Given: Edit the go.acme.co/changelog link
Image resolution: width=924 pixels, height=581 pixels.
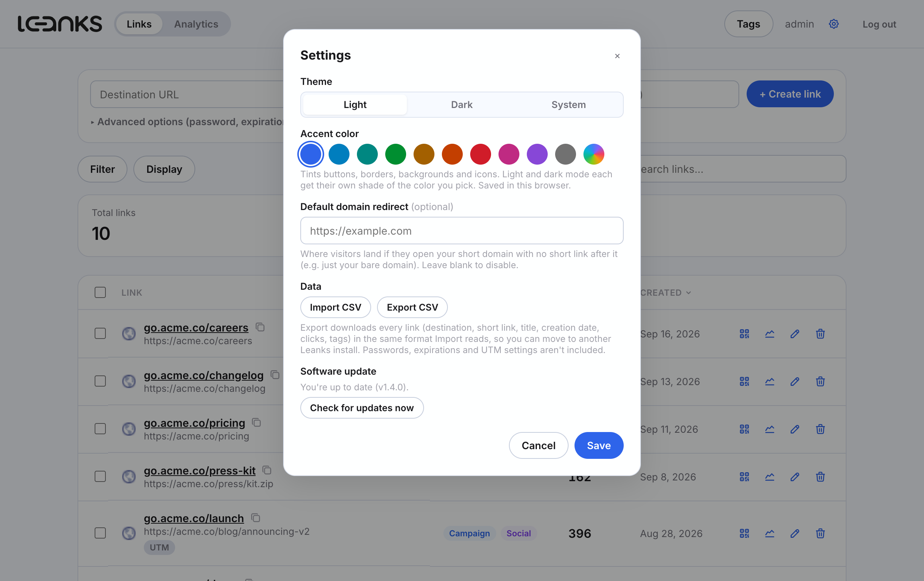Looking at the screenshot, I should pyautogui.click(x=795, y=381).
